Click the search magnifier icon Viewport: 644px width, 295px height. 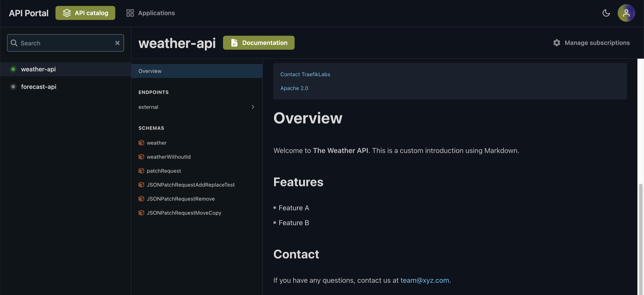[x=14, y=43]
